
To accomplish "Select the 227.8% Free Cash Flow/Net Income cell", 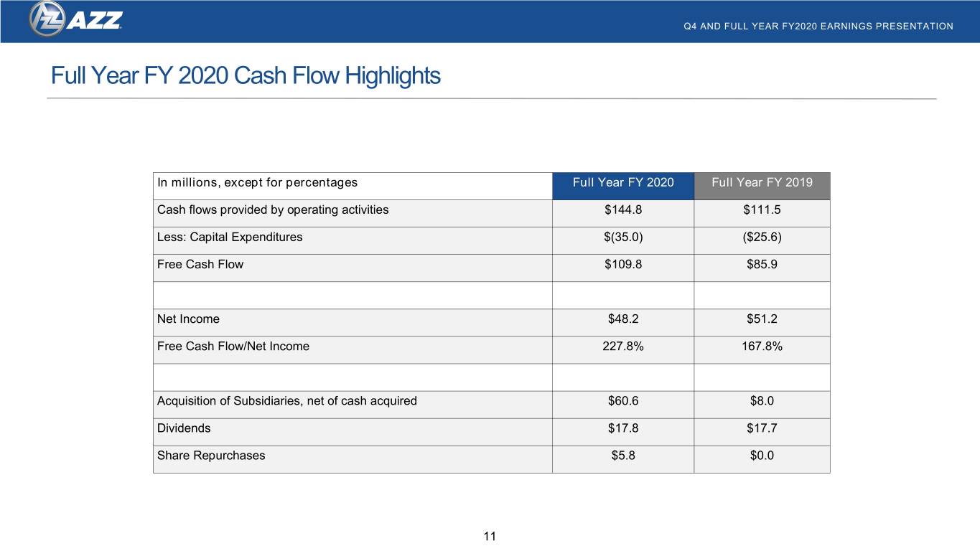I will click(x=623, y=347).
